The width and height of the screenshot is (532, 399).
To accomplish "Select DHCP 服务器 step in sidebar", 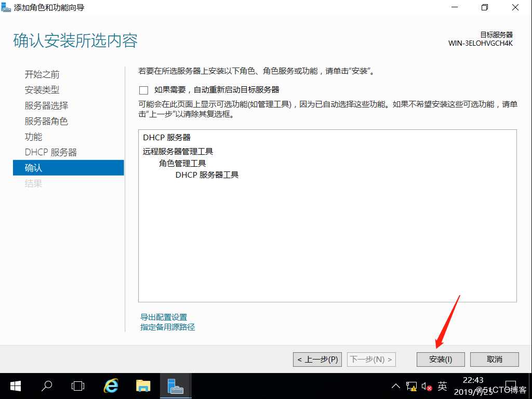I will [51, 152].
